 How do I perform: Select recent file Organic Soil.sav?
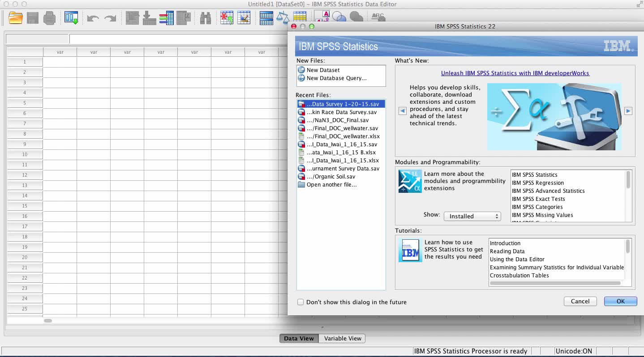[341, 176]
